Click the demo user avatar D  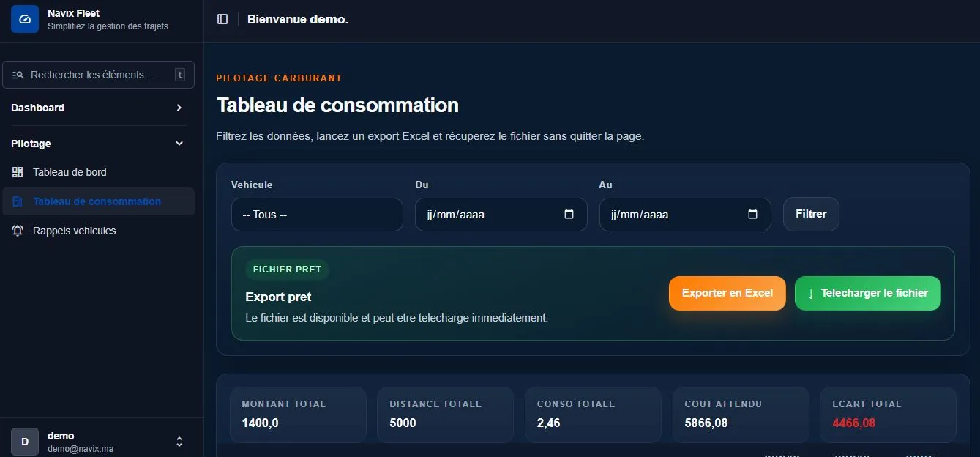click(25, 442)
